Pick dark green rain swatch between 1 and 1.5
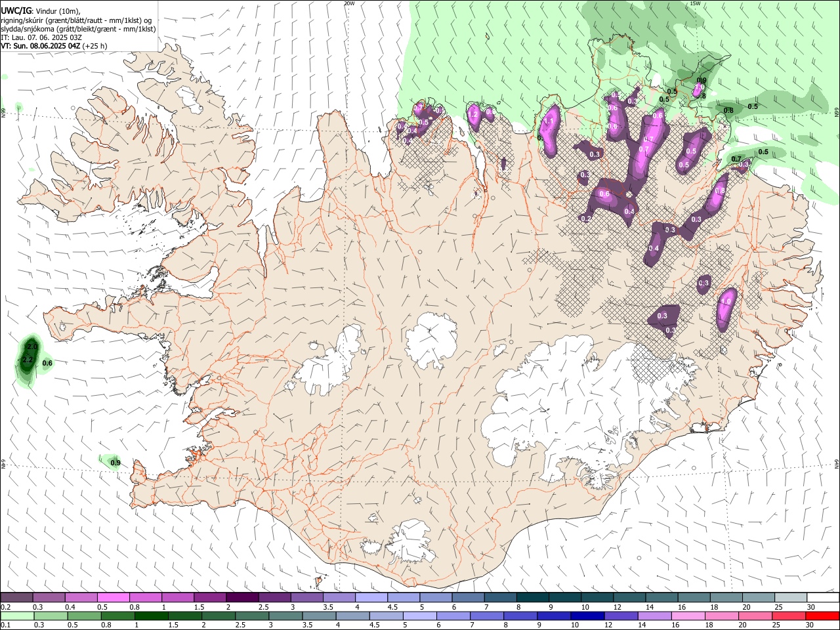The image size is (840, 630). click(x=151, y=616)
